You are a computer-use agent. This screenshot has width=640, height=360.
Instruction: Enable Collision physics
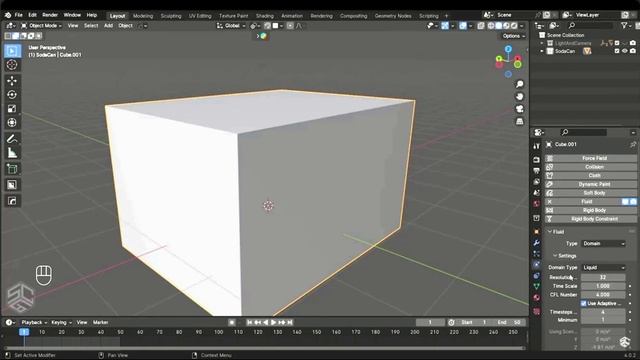[591, 167]
